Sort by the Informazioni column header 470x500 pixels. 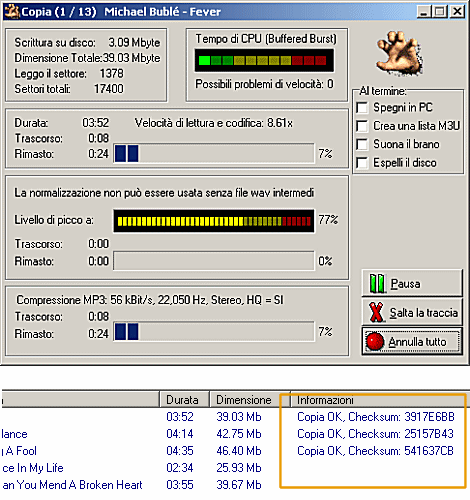pos(380,400)
